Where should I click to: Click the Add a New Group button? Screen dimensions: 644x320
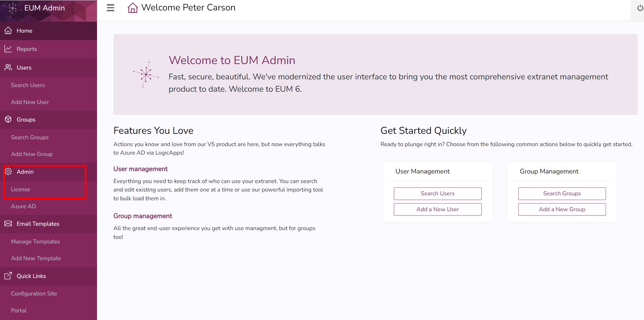tap(562, 209)
